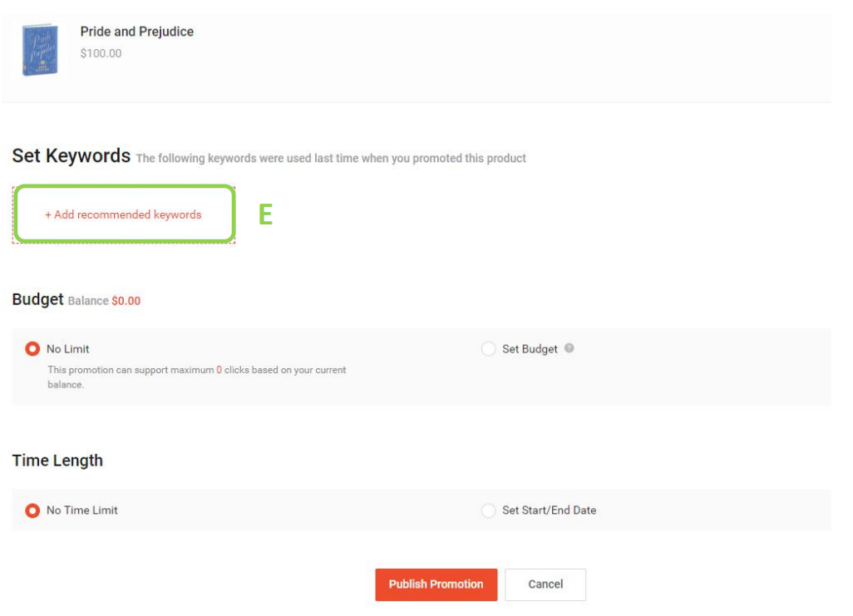Click the Set Start/End Date label text
The width and height of the screenshot is (853, 616).
click(549, 510)
